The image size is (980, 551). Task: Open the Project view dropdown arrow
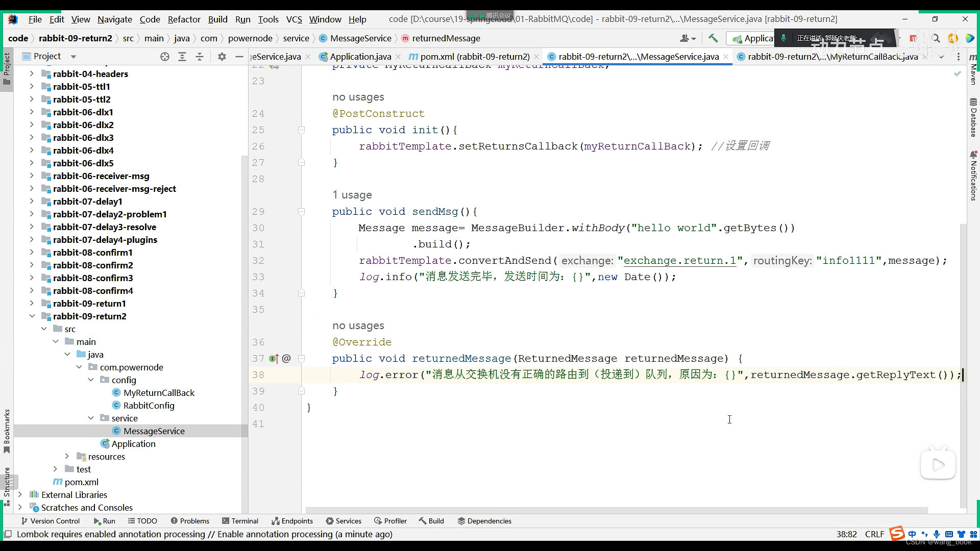pos(73,57)
